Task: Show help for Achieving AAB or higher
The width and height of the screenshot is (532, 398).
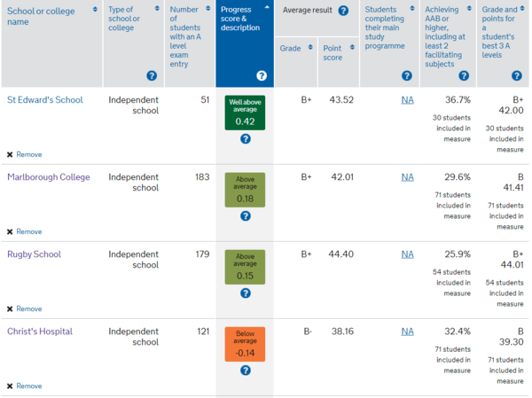Action: tap(464, 75)
